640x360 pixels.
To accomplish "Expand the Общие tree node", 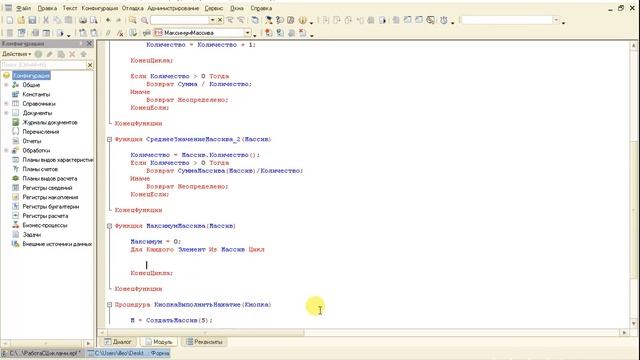I will [x=6, y=85].
